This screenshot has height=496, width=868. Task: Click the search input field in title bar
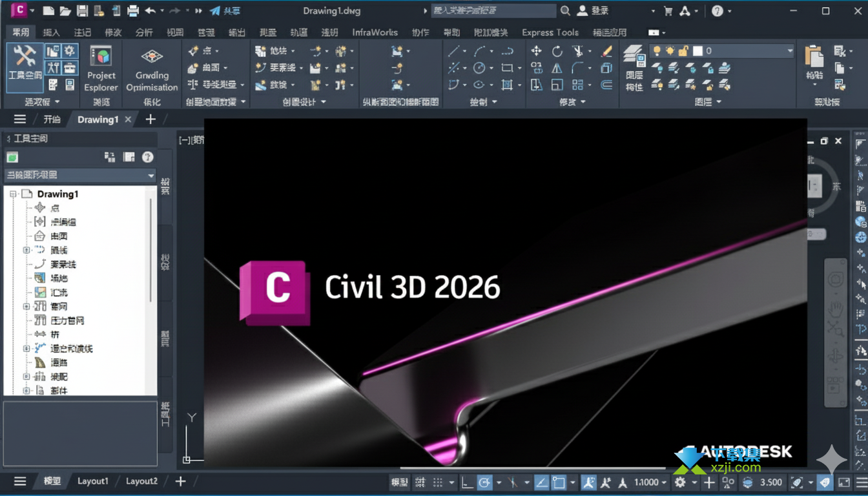click(x=493, y=11)
